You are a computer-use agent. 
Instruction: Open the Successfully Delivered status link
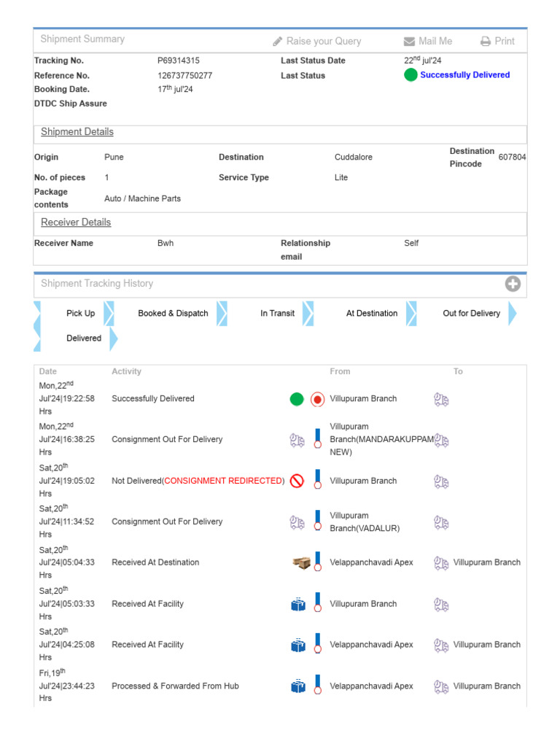click(464, 75)
